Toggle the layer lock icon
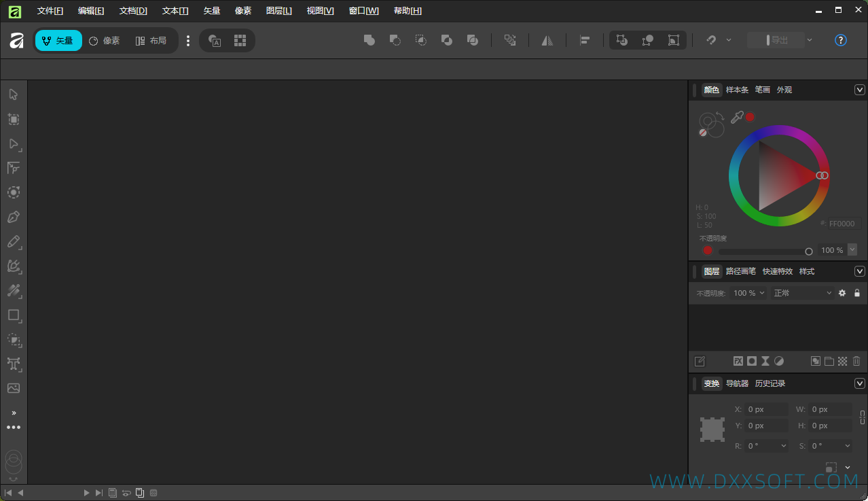The height and width of the screenshot is (501, 868). pyautogui.click(x=857, y=293)
